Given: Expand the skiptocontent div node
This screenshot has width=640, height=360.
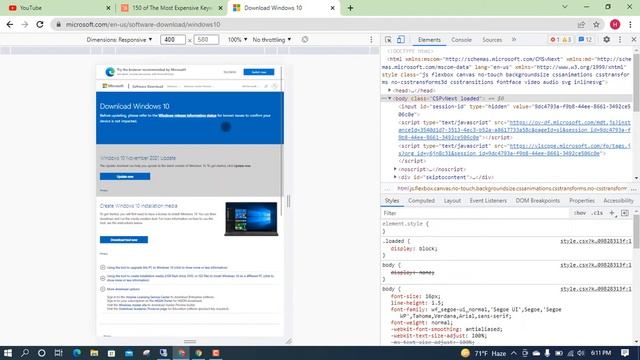Looking at the screenshot, I should (x=395, y=177).
